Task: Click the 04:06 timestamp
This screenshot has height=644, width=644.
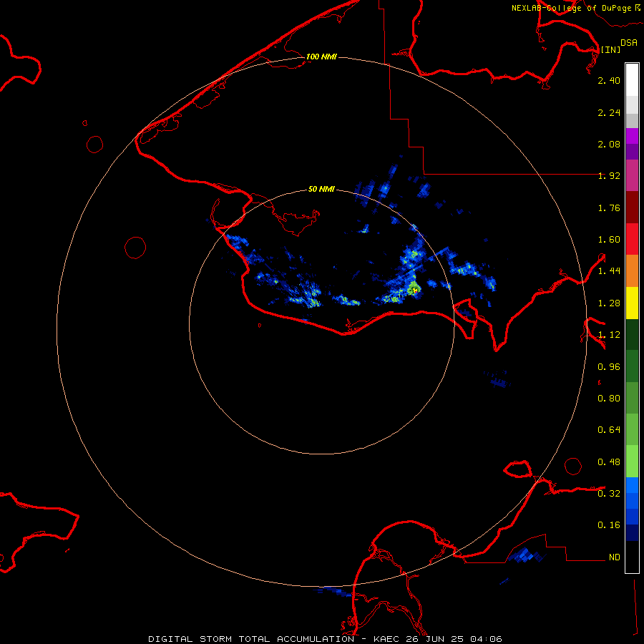Action: (x=486, y=639)
